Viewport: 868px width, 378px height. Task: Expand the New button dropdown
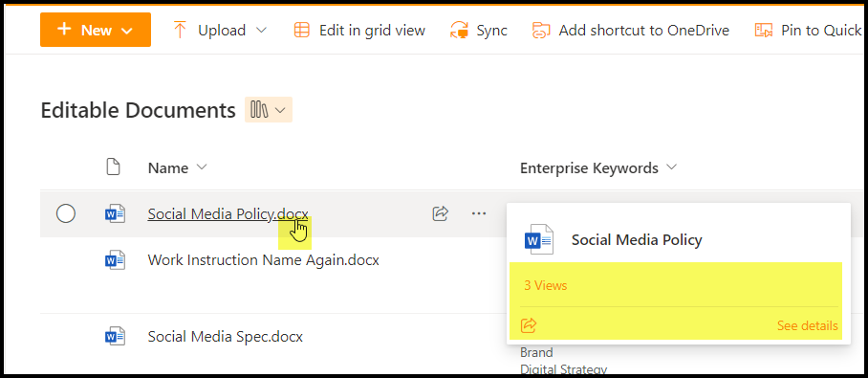[x=127, y=31]
